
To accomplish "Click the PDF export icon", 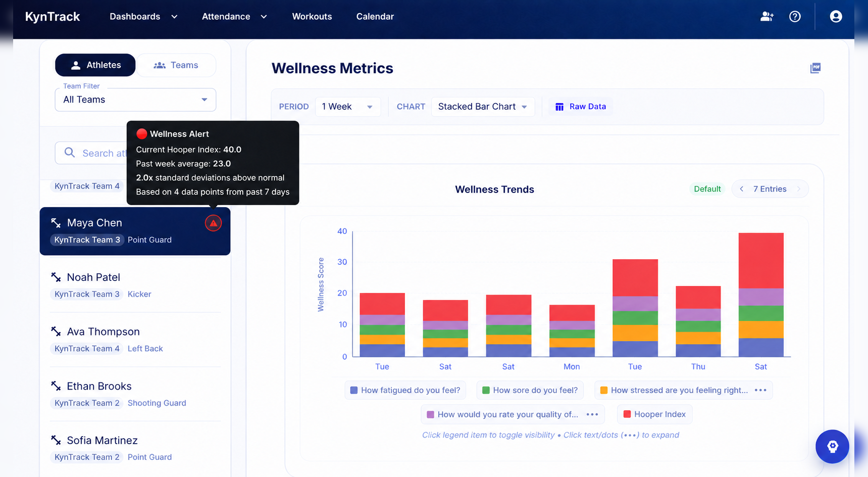I will 815,68.
